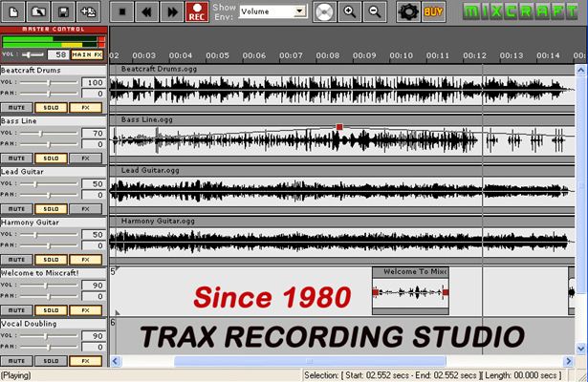The image size is (588, 382).
Task: Open FX for Welcome to Mixcraft! track
Action: click(x=85, y=310)
